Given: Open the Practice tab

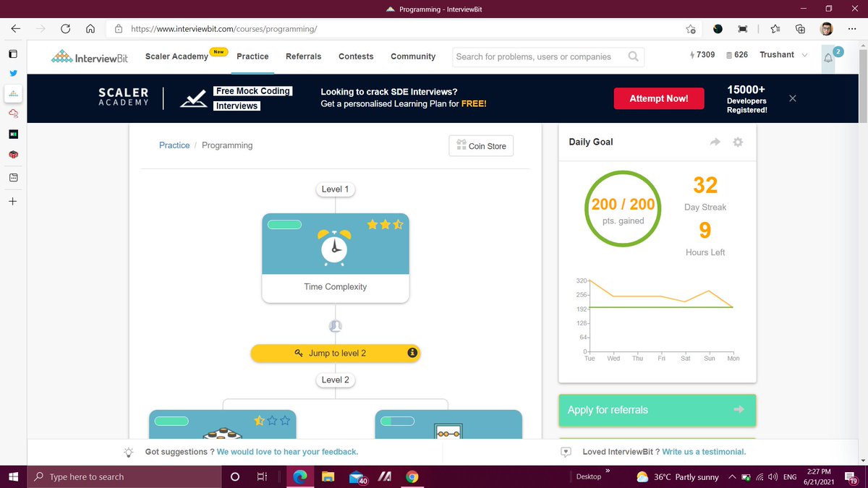Looking at the screenshot, I should pyautogui.click(x=252, y=56).
